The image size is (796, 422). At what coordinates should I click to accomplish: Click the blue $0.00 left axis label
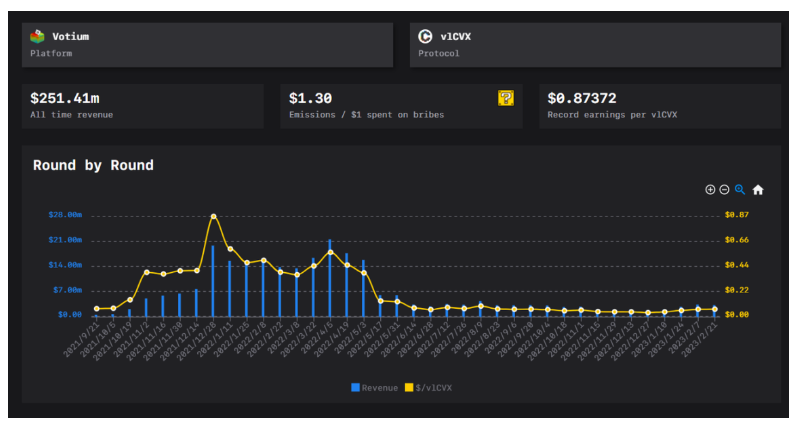coord(70,315)
